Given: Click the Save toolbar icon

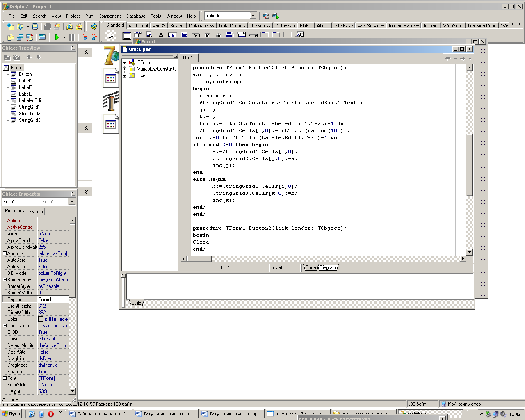Looking at the screenshot, I should pyautogui.click(x=35, y=27).
